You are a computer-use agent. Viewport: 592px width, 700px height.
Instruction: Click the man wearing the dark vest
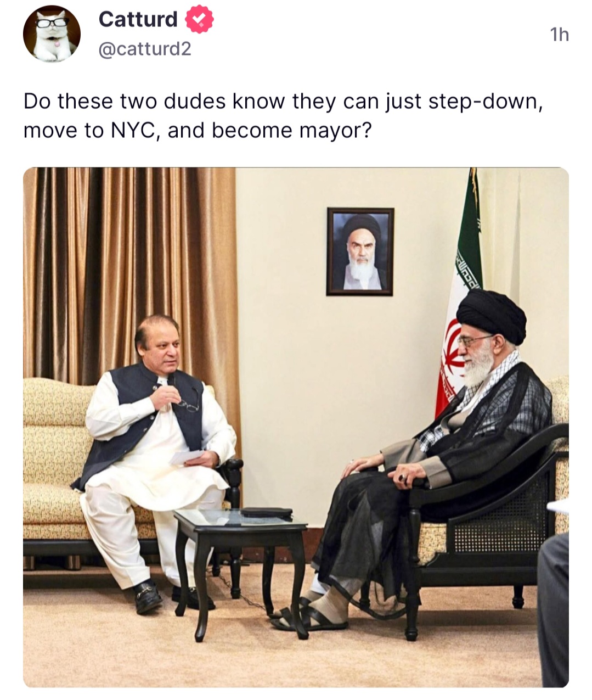tap(156, 461)
